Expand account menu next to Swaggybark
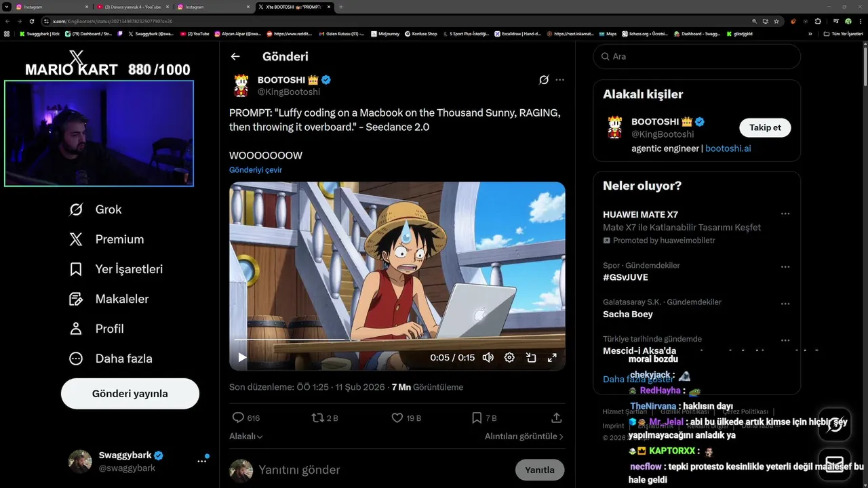The height and width of the screenshot is (488, 868). tap(201, 461)
